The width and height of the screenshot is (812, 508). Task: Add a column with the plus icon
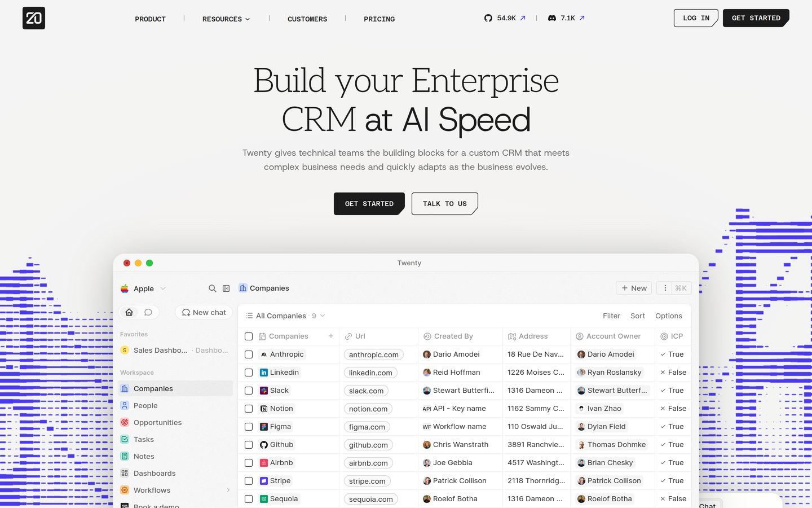pos(331,336)
